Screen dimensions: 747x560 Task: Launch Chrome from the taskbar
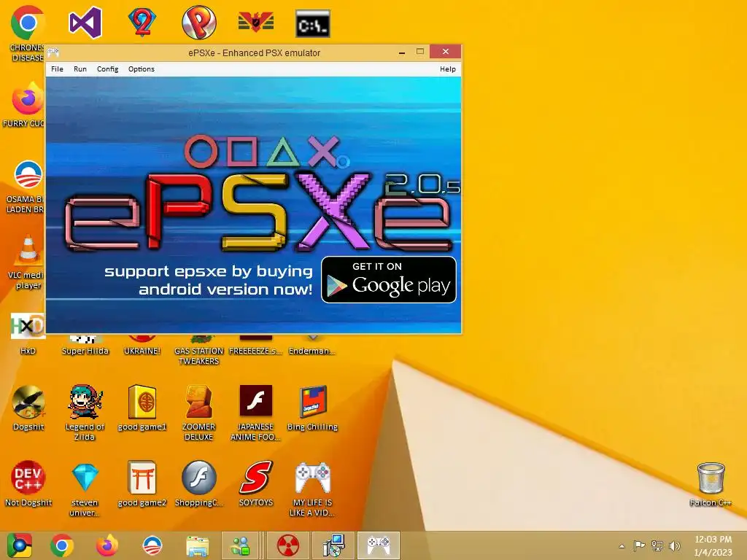pos(62,545)
